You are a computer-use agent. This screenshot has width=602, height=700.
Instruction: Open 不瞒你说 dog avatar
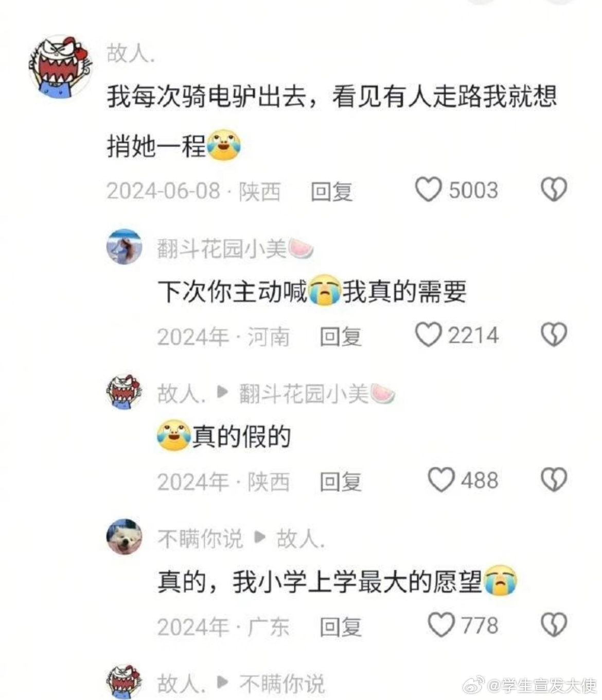pos(124,537)
